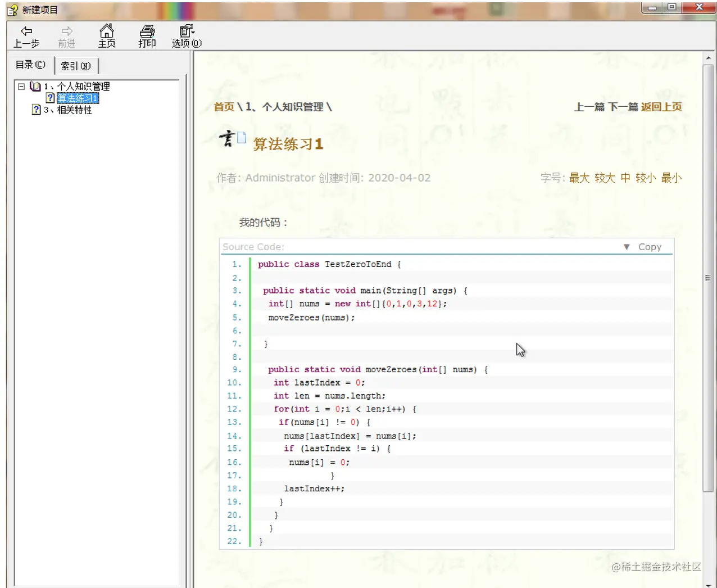Click code line 'lastIndex++;'

[314, 489]
